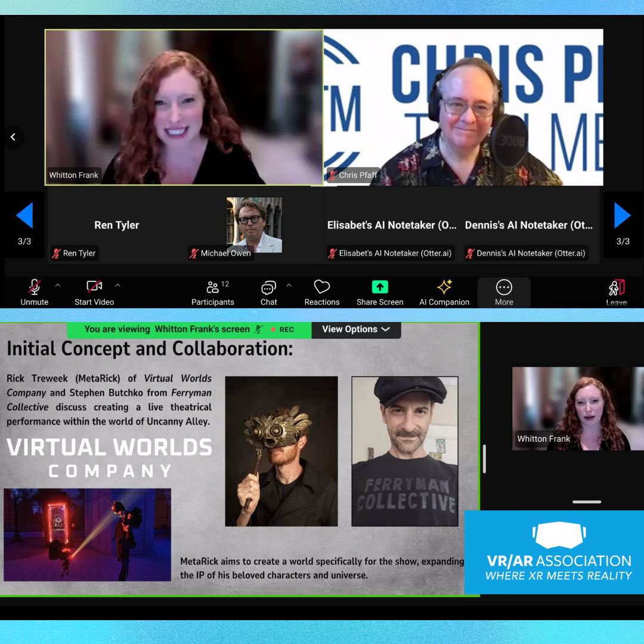The height and width of the screenshot is (644, 644).
Task: Click the REC recording indicator
Action: 283,329
